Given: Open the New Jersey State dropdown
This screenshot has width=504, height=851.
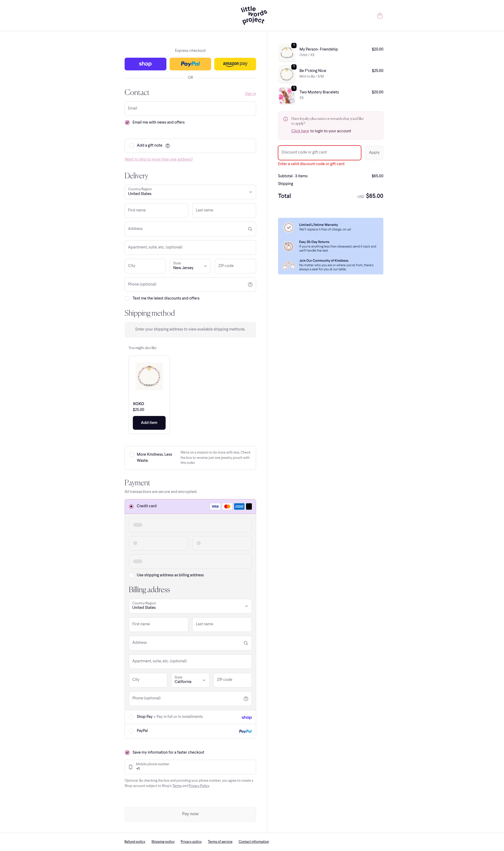Looking at the screenshot, I should [x=190, y=266].
